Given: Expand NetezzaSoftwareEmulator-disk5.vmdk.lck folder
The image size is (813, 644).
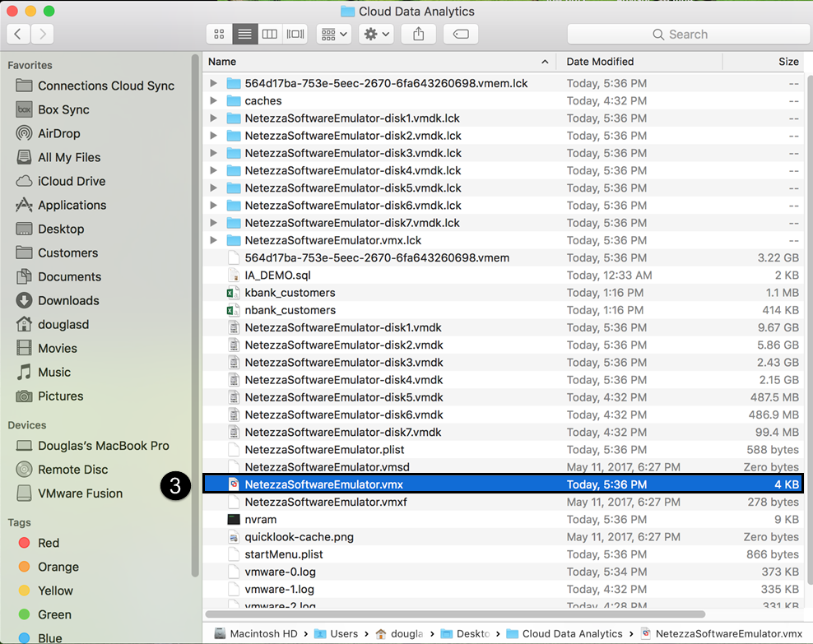Looking at the screenshot, I should [213, 188].
